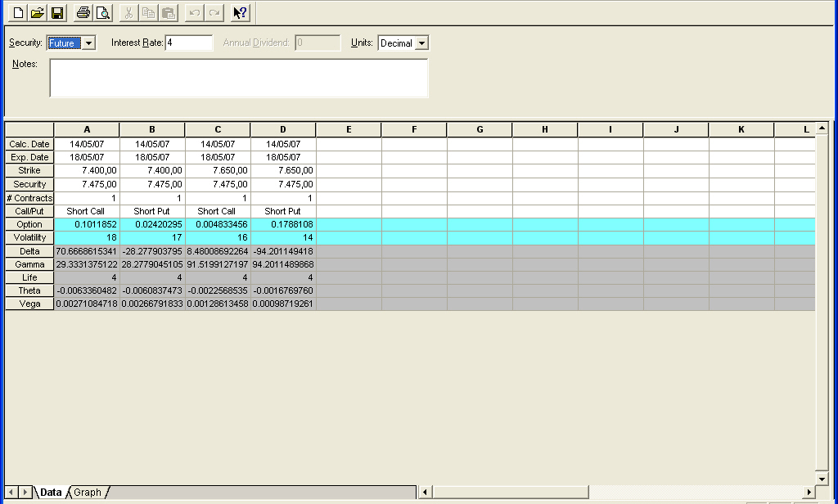Click the Theta row header
The image size is (838, 504).
29,290
